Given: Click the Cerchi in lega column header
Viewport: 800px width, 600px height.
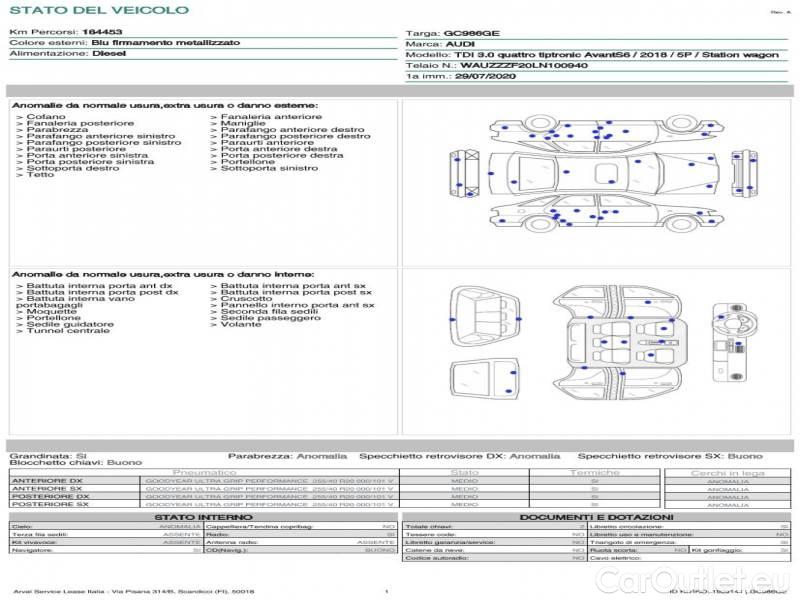Looking at the screenshot, I should 728,473.
